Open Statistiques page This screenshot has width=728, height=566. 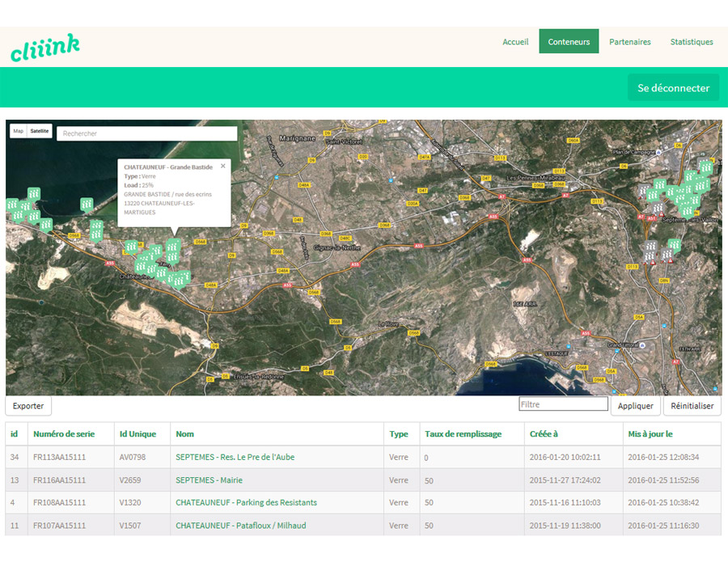click(x=692, y=42)
